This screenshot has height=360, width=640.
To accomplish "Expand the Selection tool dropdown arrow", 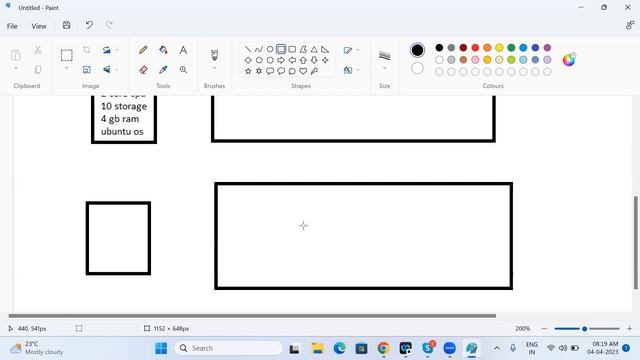I will click(x=67, y=68).
